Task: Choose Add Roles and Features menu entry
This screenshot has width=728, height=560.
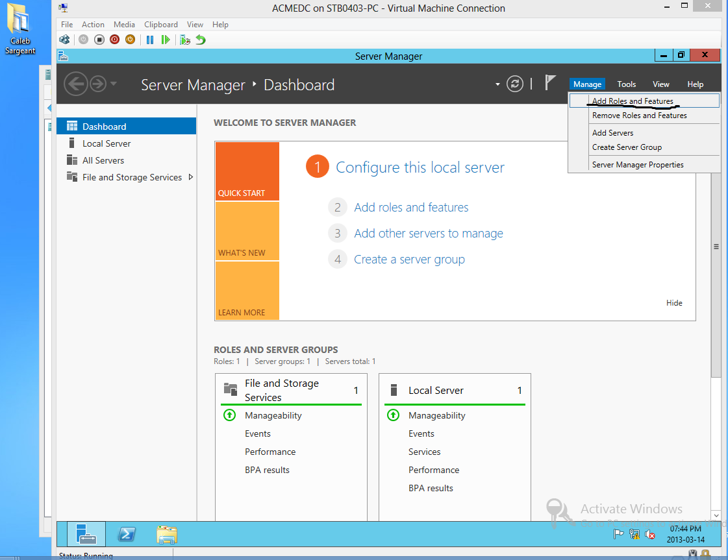Action: (x=644, y=101)
